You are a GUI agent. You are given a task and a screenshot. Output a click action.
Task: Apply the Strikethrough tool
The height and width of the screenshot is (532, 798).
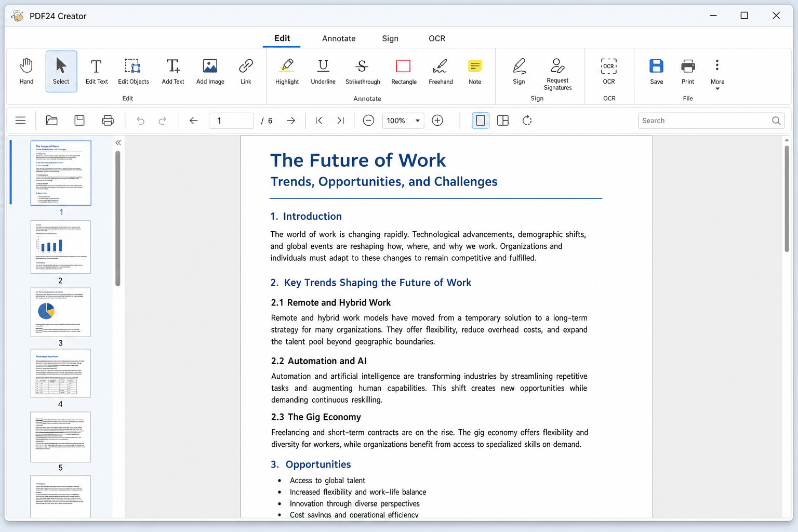(x=363, y=71)
